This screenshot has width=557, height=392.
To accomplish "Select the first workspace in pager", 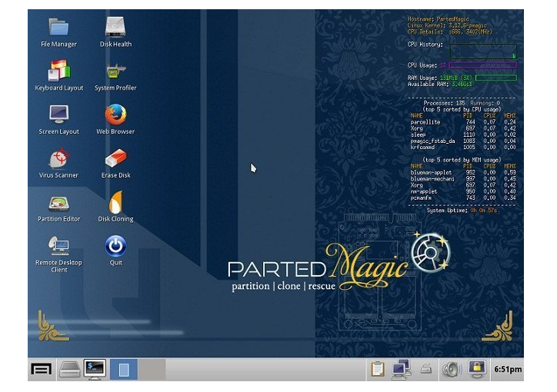I will (124, 369).
